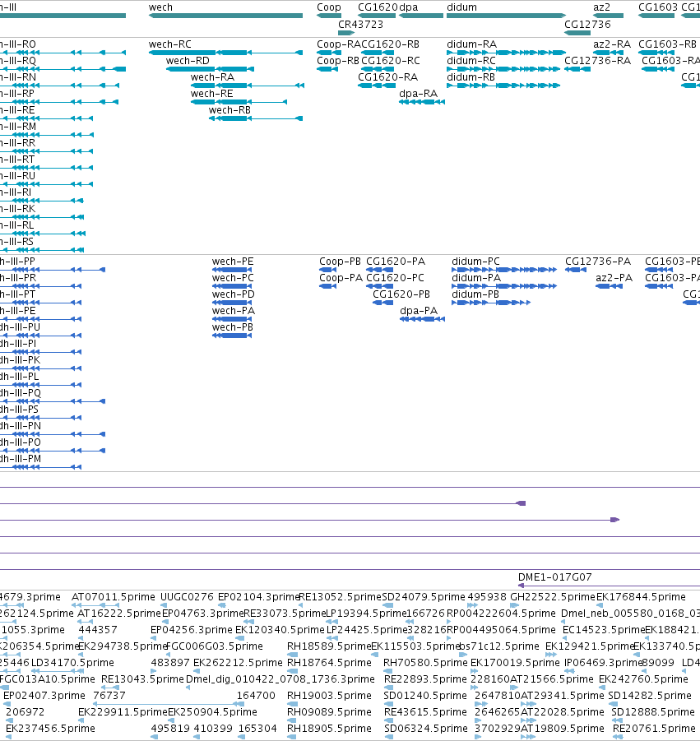This screenshot has height=741, width=700.
Task: Open the didum-RA transcript label
Action: (x=471, y=44)
